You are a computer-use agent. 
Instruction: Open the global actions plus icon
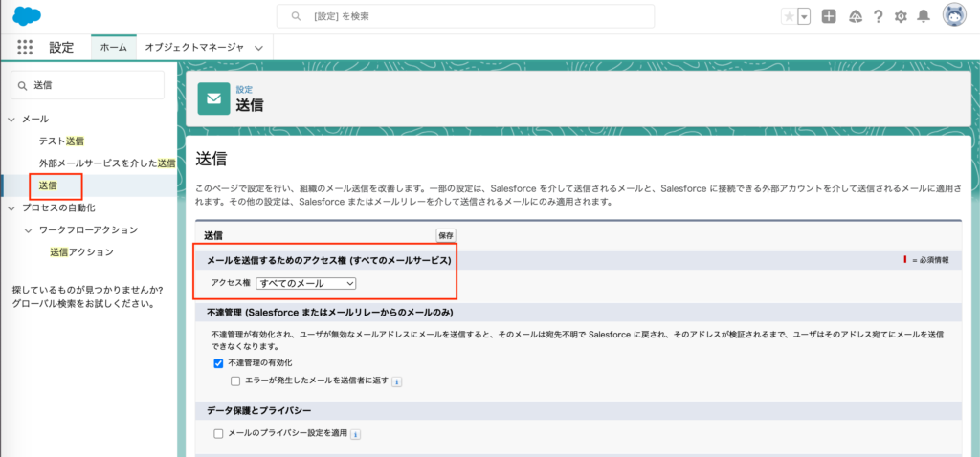[x=829, y=16]
